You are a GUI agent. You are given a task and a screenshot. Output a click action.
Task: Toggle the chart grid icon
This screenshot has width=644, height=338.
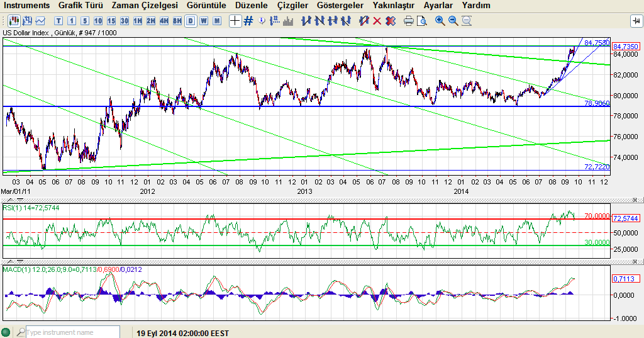click(x=248, y=21)
